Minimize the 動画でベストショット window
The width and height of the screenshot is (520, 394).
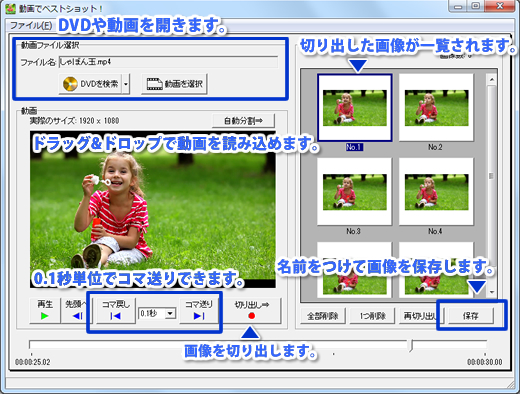click(x=458, y=6)
